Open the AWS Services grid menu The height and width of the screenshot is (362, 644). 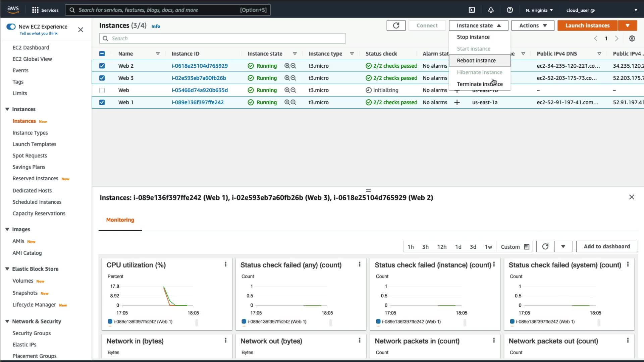(35, 10)
